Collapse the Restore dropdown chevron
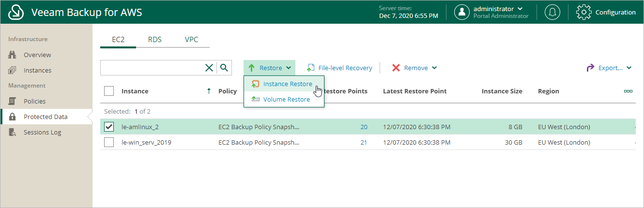644x208 pixels. pos(288,68)
